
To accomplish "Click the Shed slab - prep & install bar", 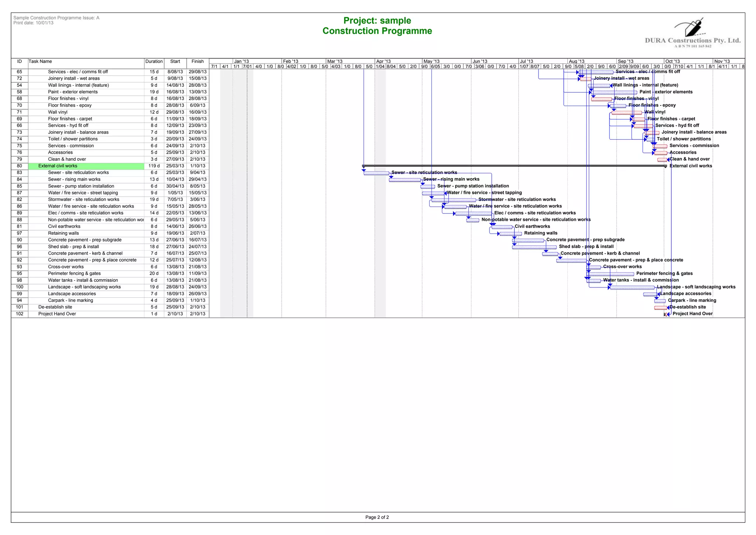I will pos(534,247).
